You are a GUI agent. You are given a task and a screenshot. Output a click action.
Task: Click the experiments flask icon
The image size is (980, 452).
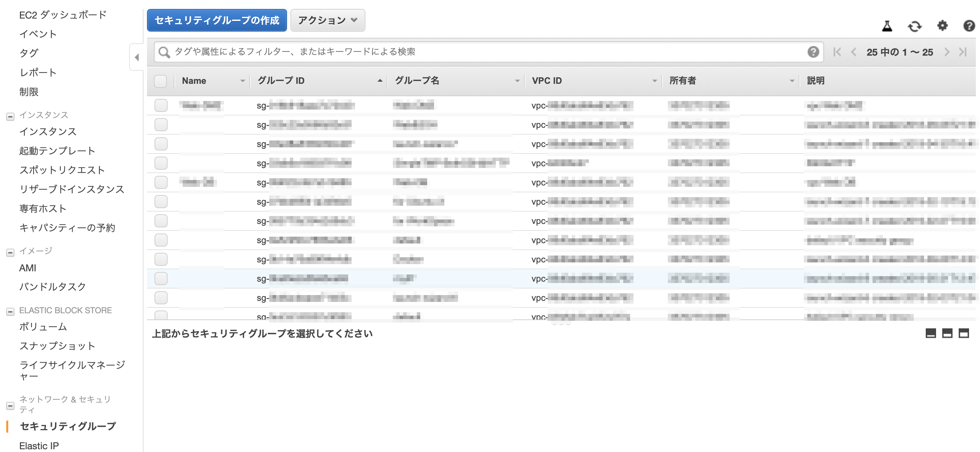(x=887, y=26)
